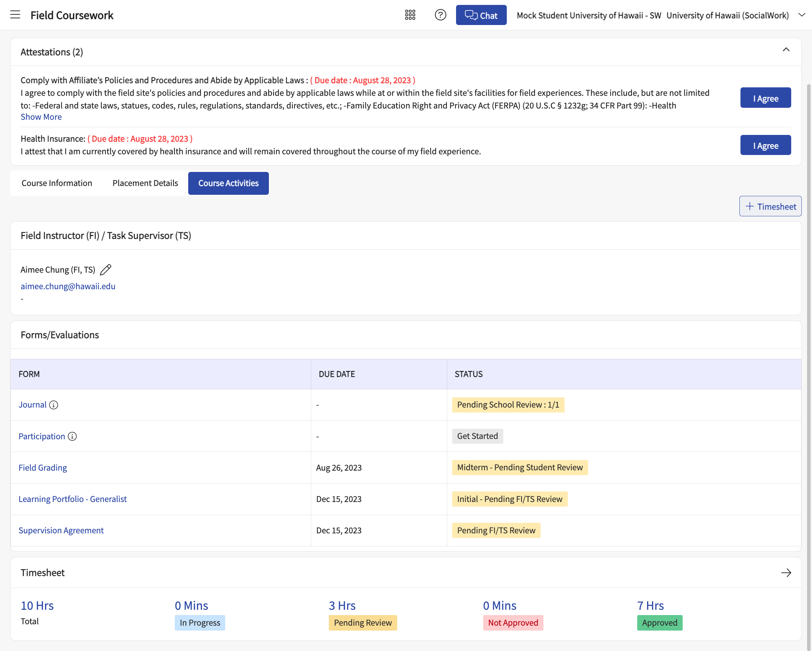Open the hamburger navigation menu
This screenshot has width=812, height=651.
[x=15, y=15]
